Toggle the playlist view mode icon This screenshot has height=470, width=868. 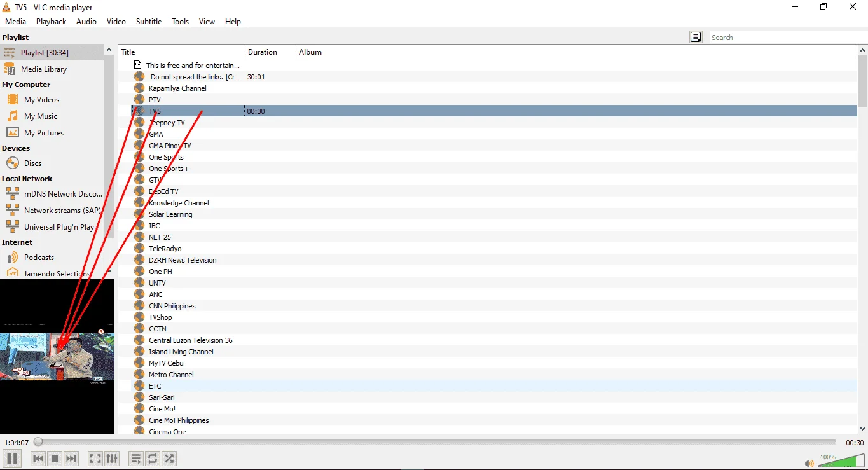(x=696, y=37)
